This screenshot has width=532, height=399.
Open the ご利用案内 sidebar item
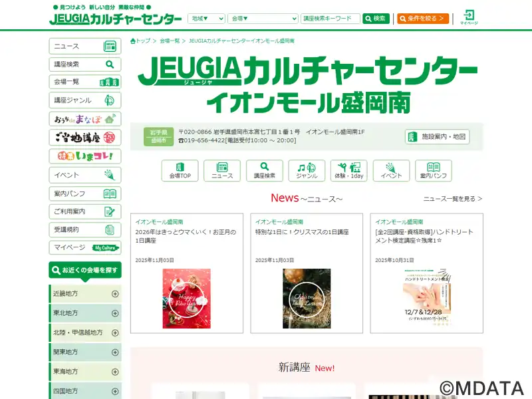(85, 211)
